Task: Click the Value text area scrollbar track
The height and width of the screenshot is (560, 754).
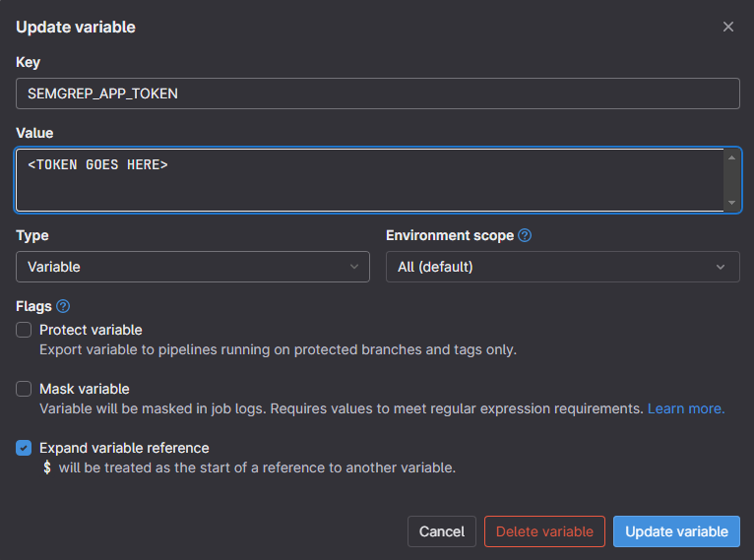Action: 731,180
